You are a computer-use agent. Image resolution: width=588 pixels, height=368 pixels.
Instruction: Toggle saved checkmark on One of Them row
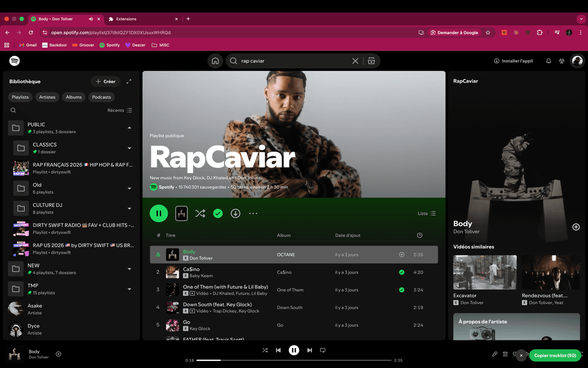pyautogui.click(x=401, y=290)
